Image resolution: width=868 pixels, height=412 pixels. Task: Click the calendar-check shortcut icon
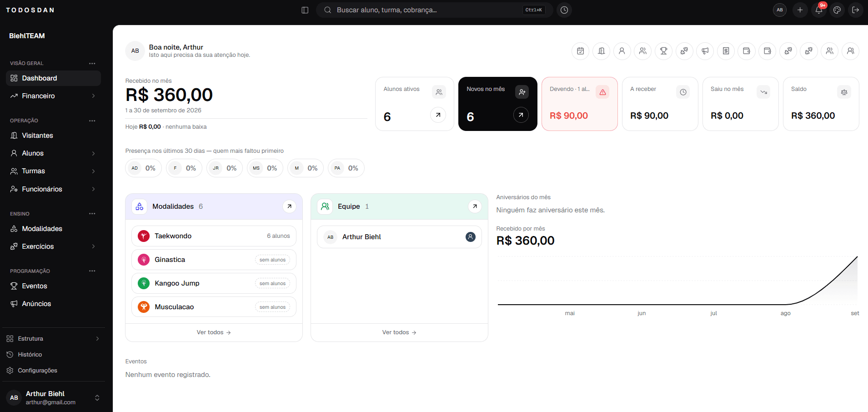pos(581,51)
